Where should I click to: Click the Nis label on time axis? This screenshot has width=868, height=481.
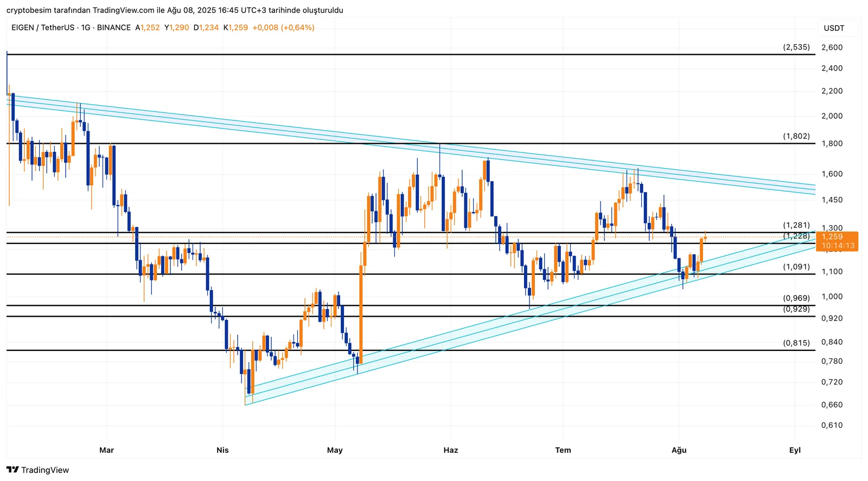tap(222, 450)
